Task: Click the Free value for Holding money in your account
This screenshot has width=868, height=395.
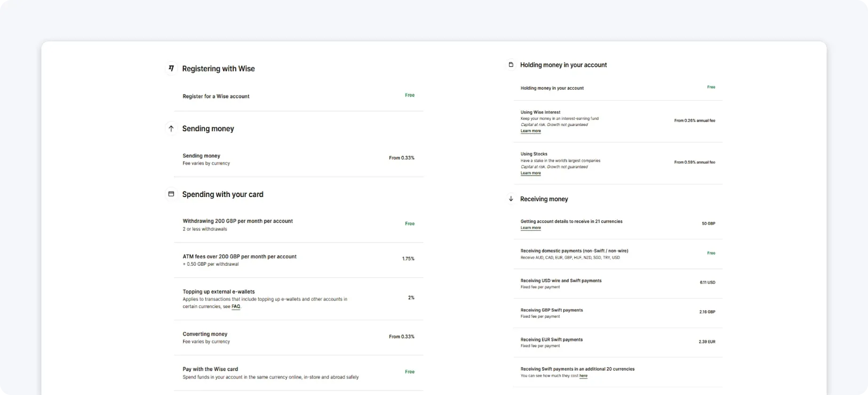Action: 711,87
